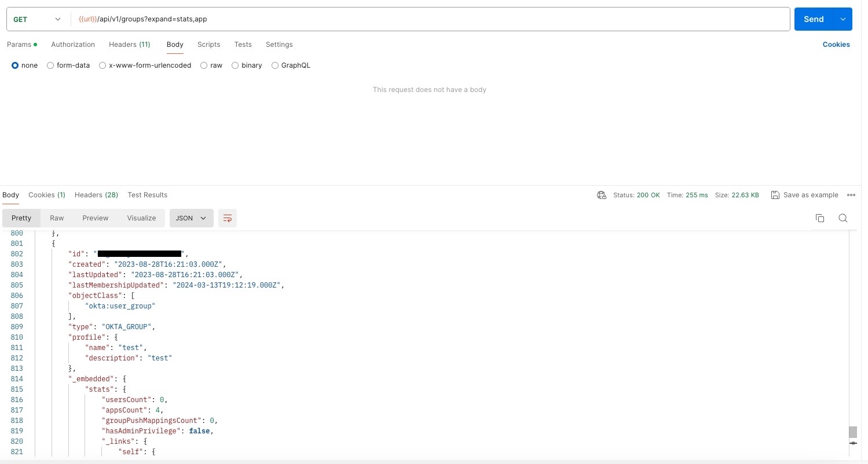The image size is (868, 464).
Task: Switch to the Authorization tab
Action: (x=73, y=45)
